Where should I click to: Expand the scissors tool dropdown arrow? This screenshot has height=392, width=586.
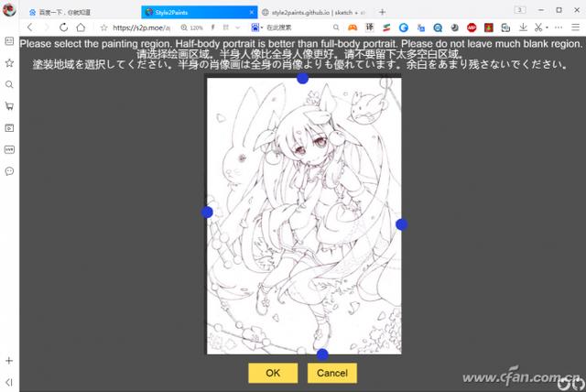click(547, 27)
